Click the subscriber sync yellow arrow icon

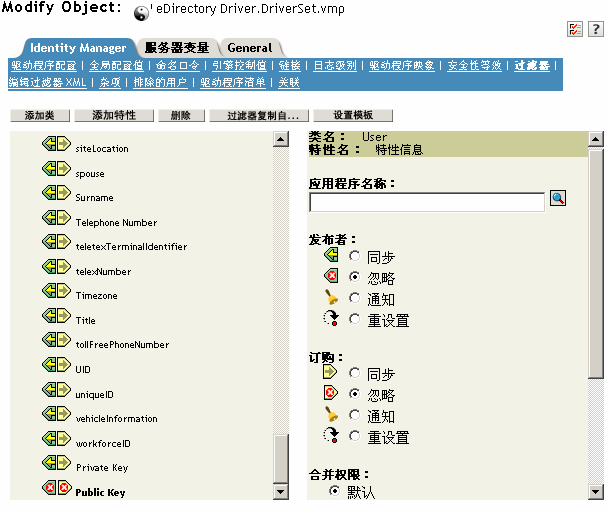(330, 372)
